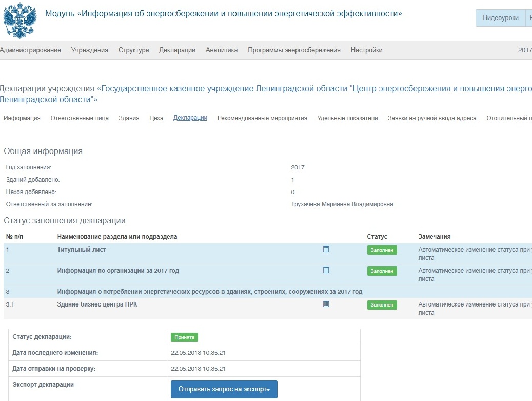This screenshot has height=401, width=532.
Task: Switch to the Здания tab
Action: [129, 118]
